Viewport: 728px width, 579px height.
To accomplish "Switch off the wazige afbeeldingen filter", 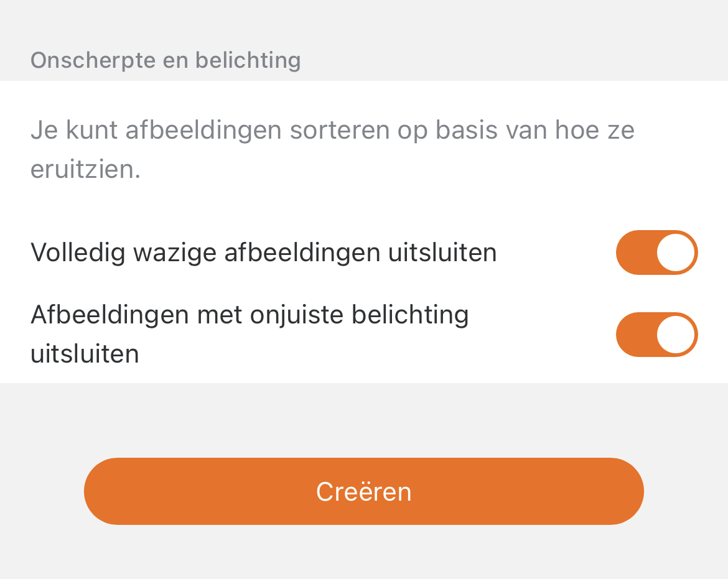I will [656, 252].
